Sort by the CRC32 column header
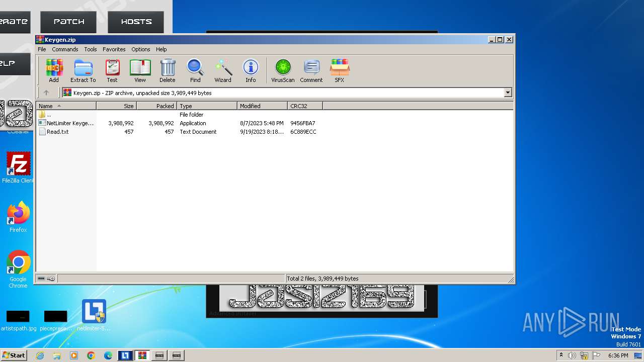The image size is (644, 362). [x=305, y=106]
